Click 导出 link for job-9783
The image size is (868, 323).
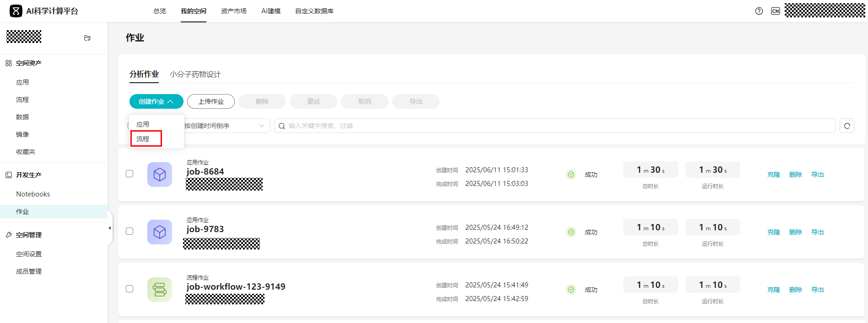[x=818, y=232]
